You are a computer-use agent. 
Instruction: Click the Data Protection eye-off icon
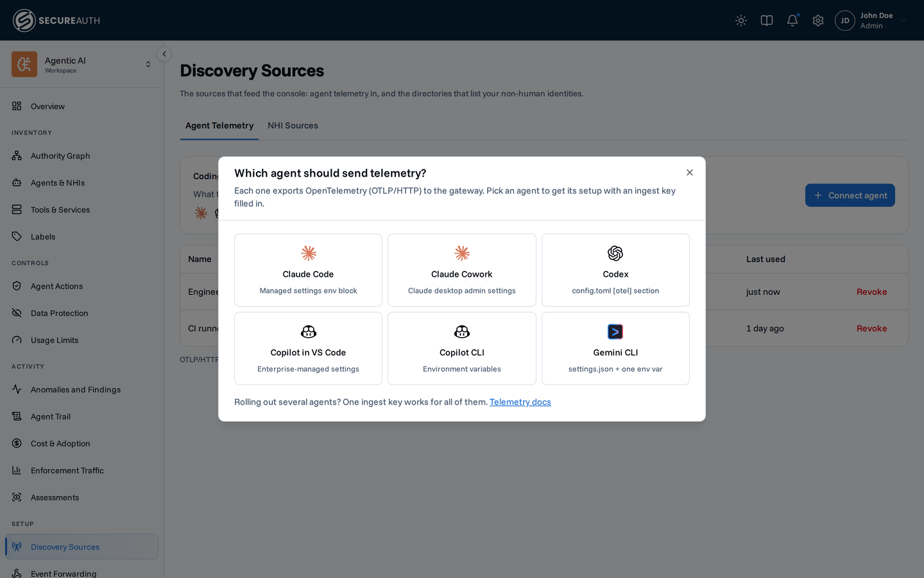coord(17,313)
